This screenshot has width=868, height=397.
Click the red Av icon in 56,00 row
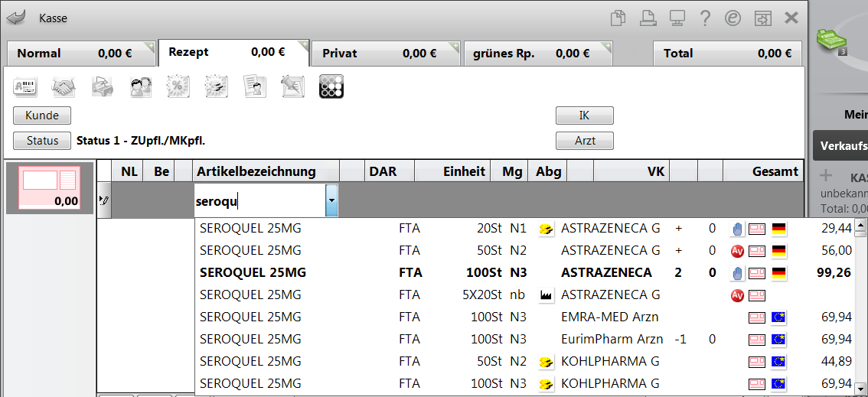(737, 250)
